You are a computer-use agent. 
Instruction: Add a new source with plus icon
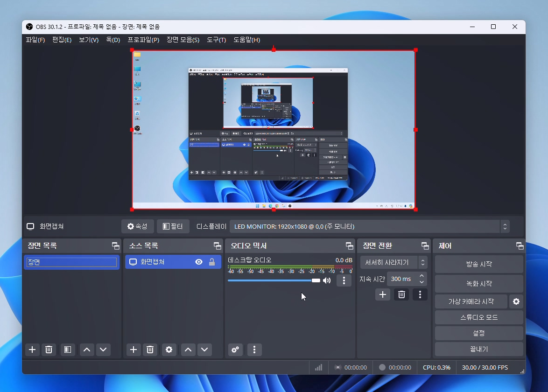(133, 350)
